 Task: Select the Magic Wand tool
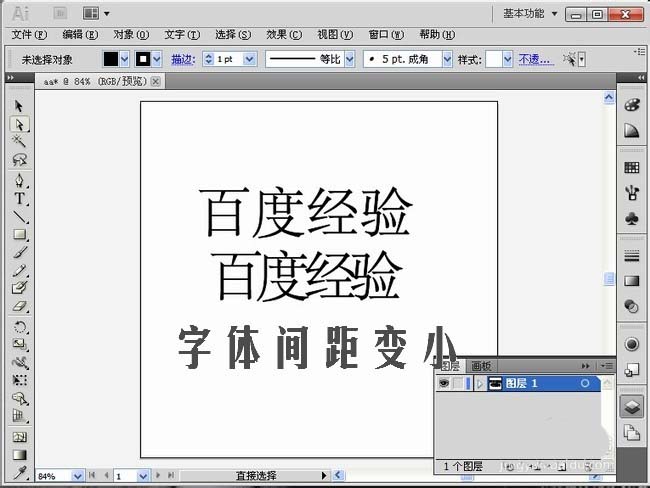tap(19, 141)
